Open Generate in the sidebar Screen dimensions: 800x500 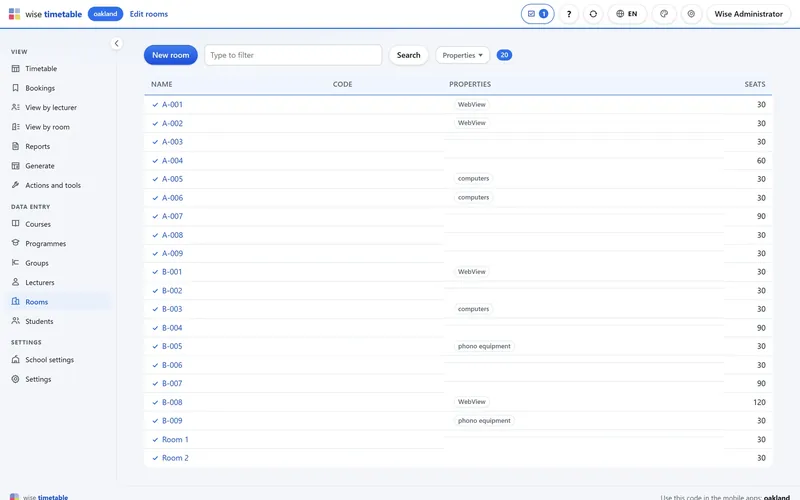(x=40, y=165)
